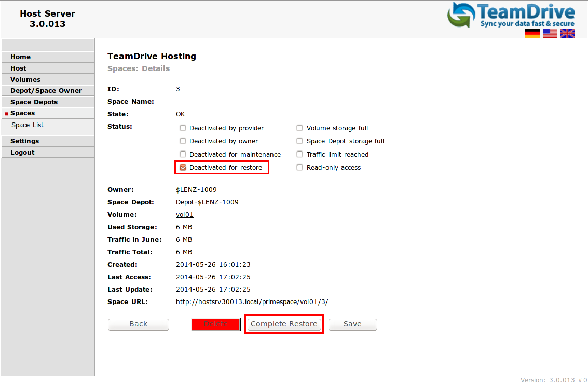Select the Used Storage value 6 MB
The image size is (588, 384).
184,227
